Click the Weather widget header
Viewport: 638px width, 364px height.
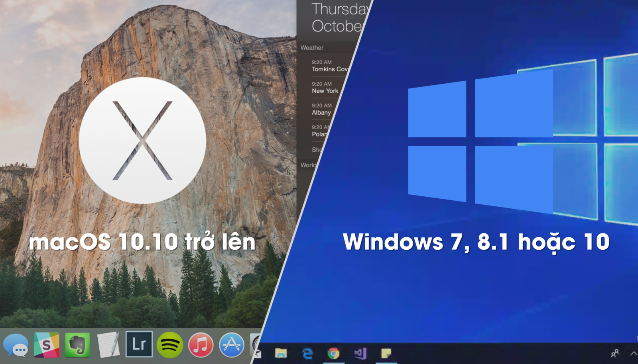[x=312, y=48]
